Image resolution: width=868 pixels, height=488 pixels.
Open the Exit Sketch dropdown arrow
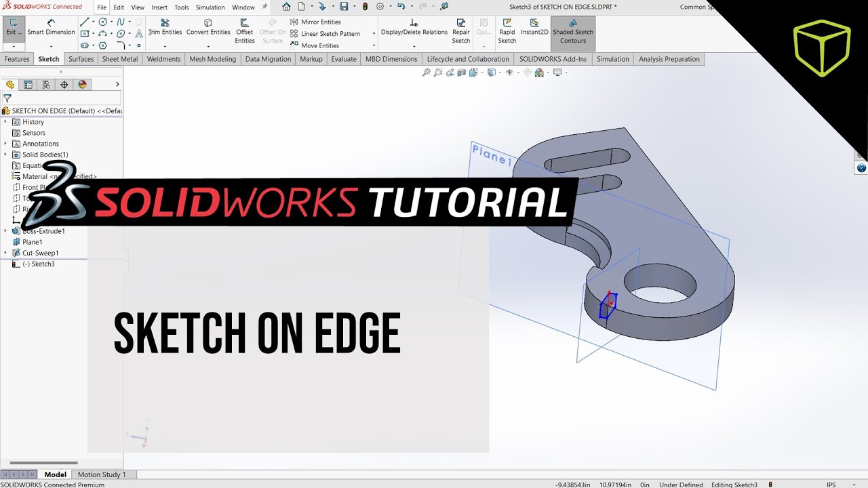pyautogui.click(x=14, y=46)
